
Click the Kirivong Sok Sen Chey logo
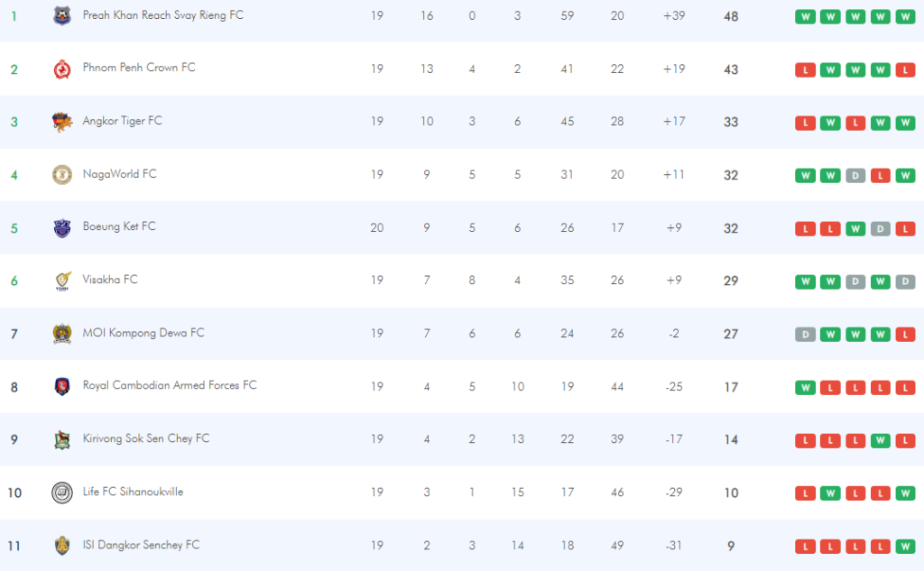pyautogui.click(x=61, y=440)
